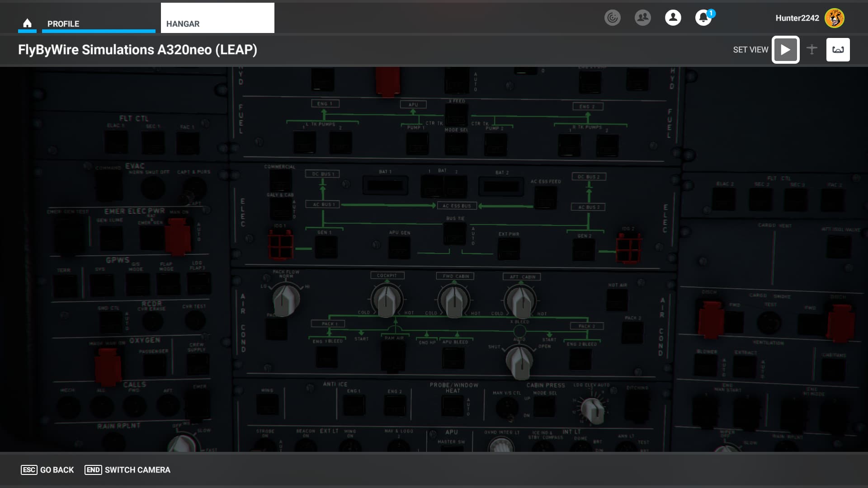
Task: Click the Go Back button
Action: click(x=47, y=470)
